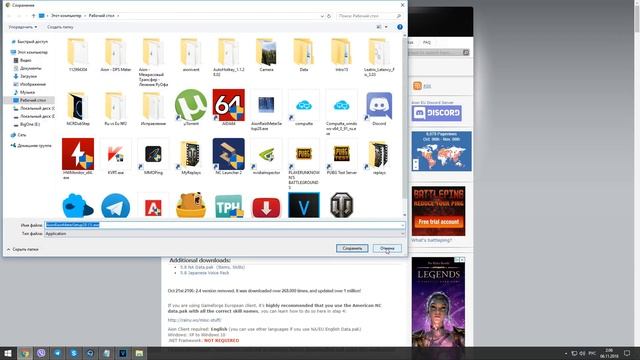Select the World of Tanks icon in the file list
This screenshot has height=360, width=640.
[341, 205]
